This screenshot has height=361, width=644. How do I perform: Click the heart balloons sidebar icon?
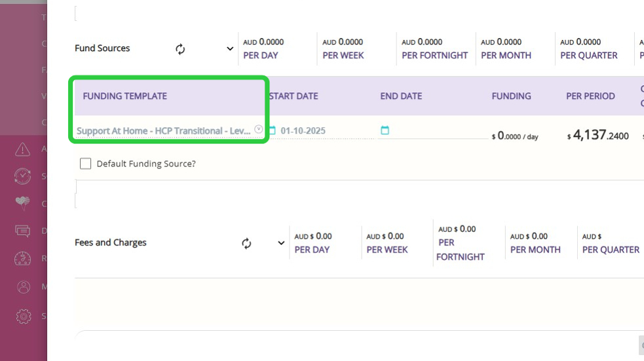pyautogui.click(x=23, y=203)
